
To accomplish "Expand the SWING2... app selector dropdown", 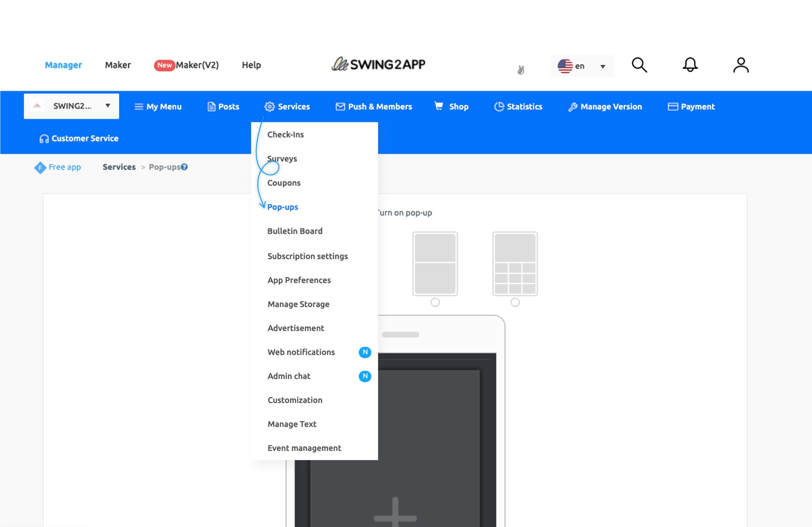I will click(x=71, y=106).
